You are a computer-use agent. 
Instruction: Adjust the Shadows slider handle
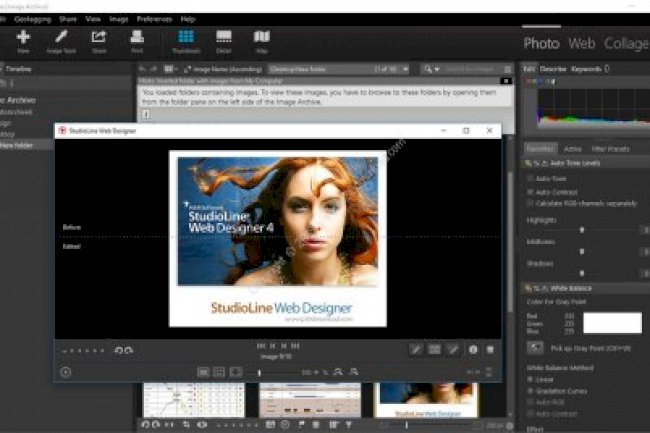click(x=582, y=273)
